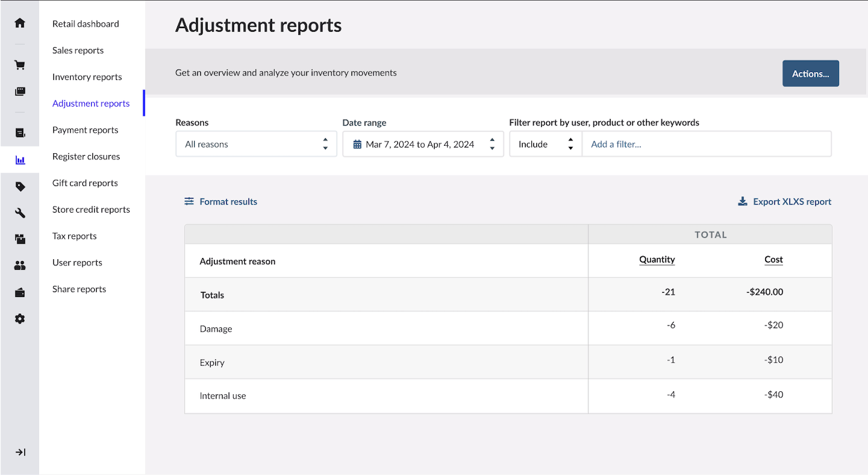Open Format results options
The width and height of the screenshot is (868, 475).
[x=221, y=202]
